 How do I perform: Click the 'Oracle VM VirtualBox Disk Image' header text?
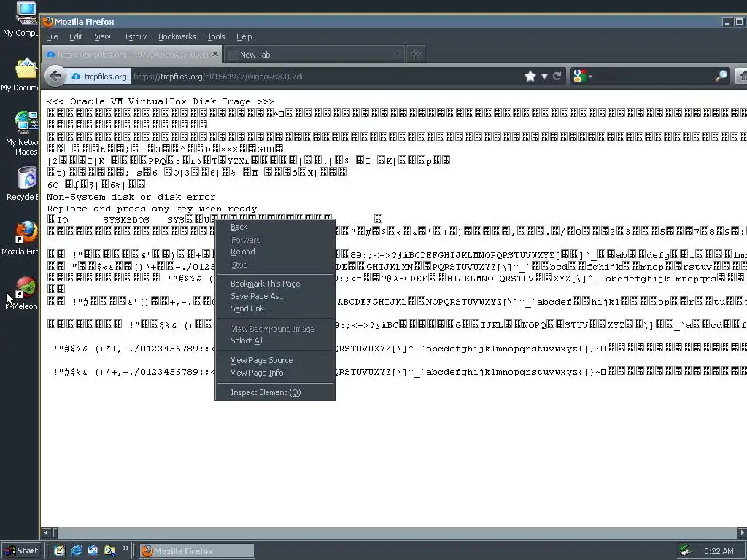(x=160, y=101)
